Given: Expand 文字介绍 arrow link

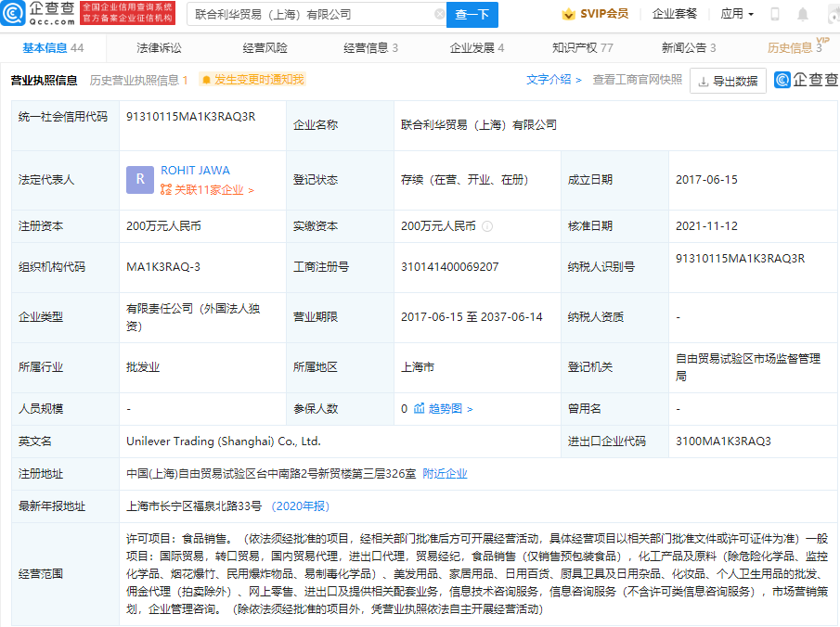Looking at the screenshot, I should [554, 80].
